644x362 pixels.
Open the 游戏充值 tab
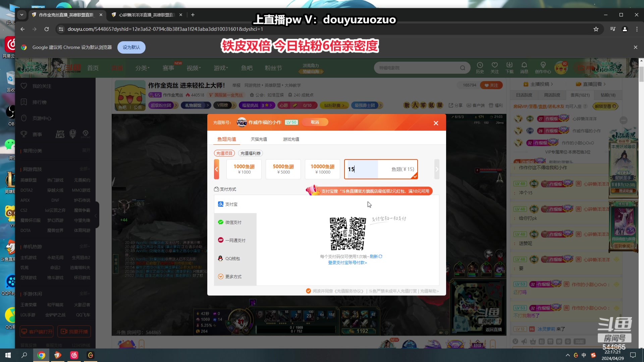coord(291,139)
